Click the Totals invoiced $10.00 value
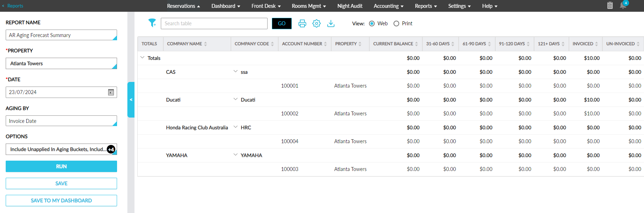 click(x=592, y=58)
